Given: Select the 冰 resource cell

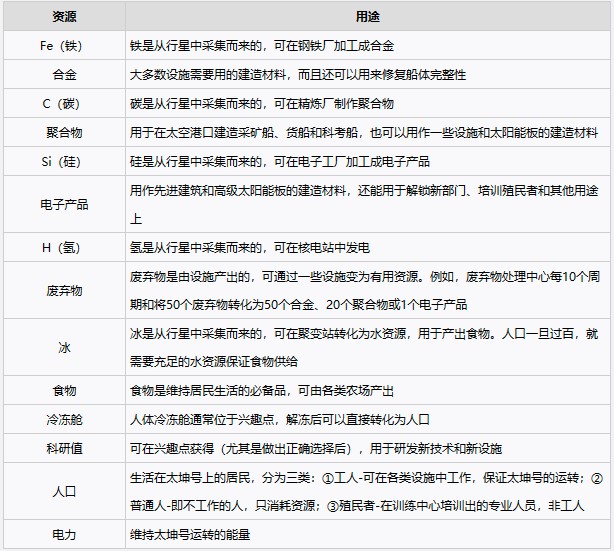Looking at the screenshot, I should (64, 347).
